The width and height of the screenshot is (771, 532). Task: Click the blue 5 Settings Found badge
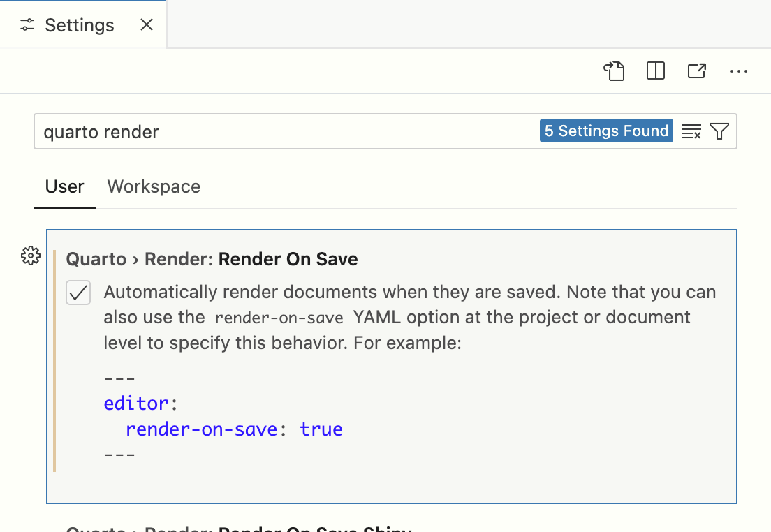(x=606, y=131)
